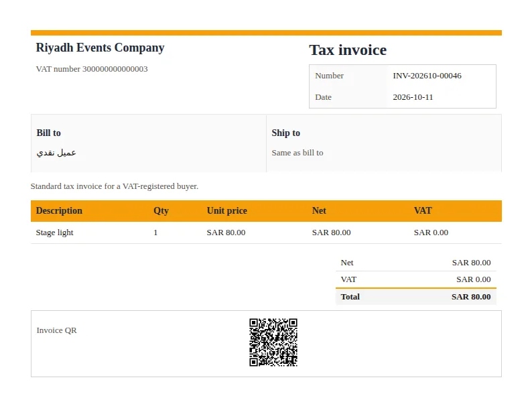Select the Stage light item description
Screen dimensions: 532x398
(55, 233)
